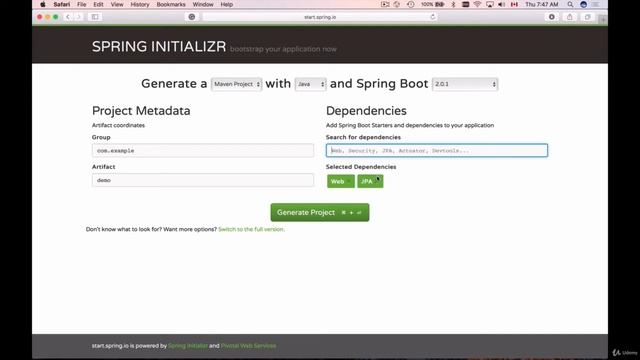
Task: Reload the page using the refresh icon
Action: (x=433, y=17)
